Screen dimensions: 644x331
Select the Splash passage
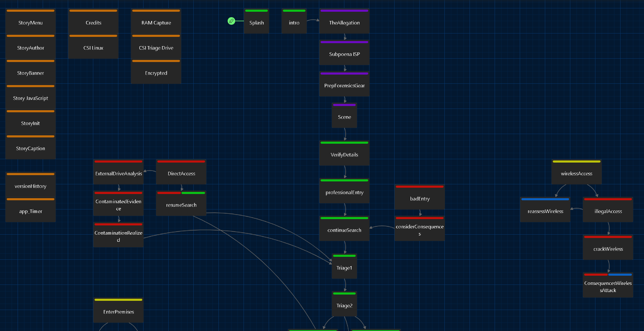(257, 21)
